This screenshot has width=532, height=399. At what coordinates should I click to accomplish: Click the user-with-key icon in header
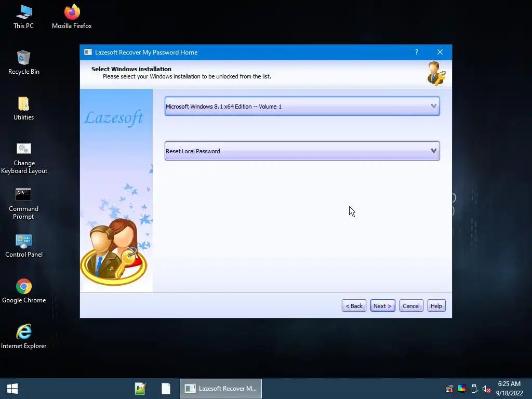[x=436, y=73]
